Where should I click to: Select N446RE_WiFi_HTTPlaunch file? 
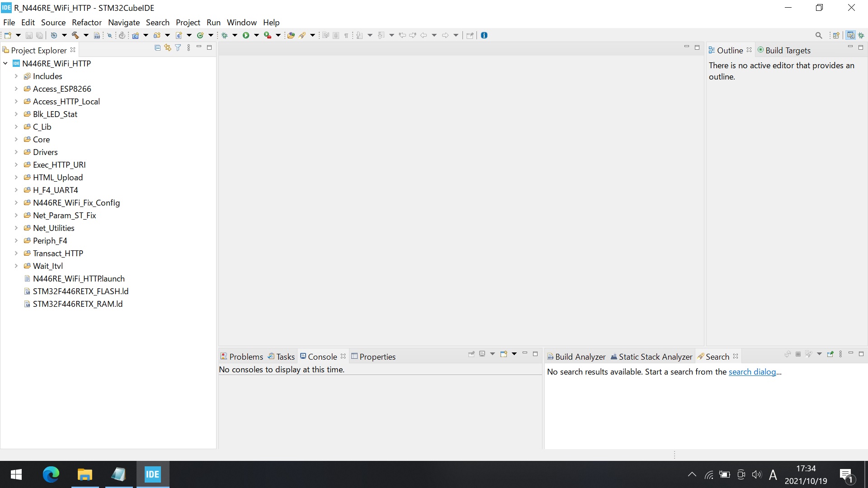(79, 278)
